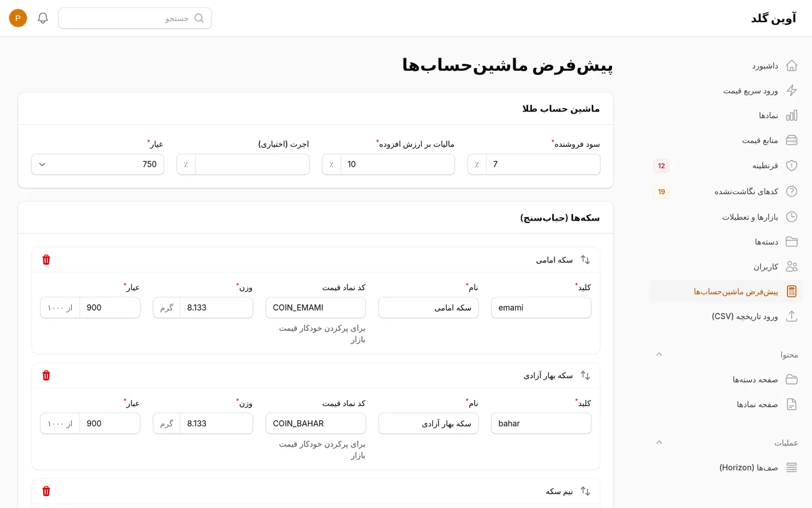Click the وزن field in سکه امامی card
The height and width of the screenshot is (508, 812).
click(216, 308)
